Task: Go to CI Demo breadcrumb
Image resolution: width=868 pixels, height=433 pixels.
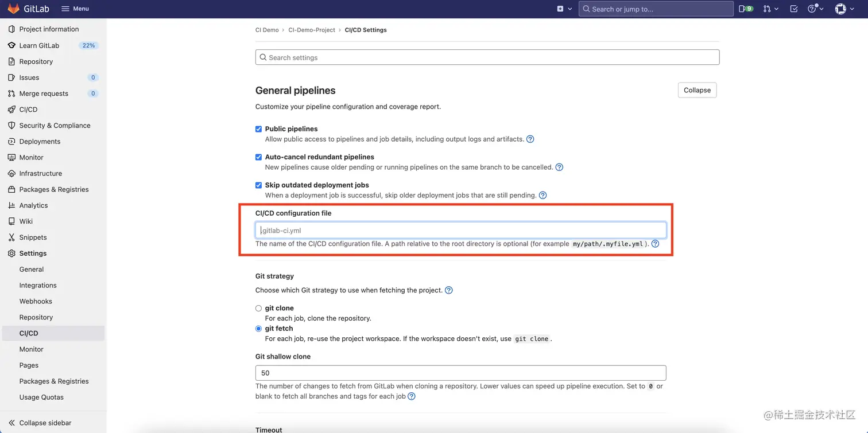Action: click(x=267, y=30)
